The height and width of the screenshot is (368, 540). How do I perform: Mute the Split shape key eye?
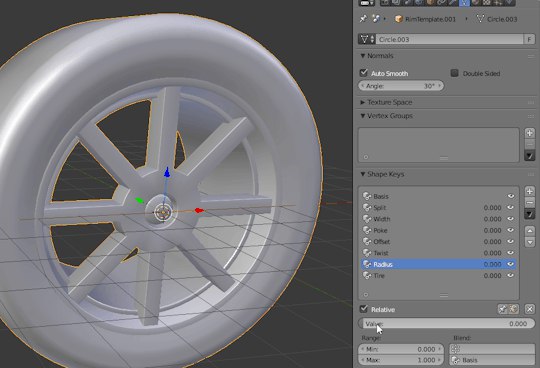click(x=511, y=207)
